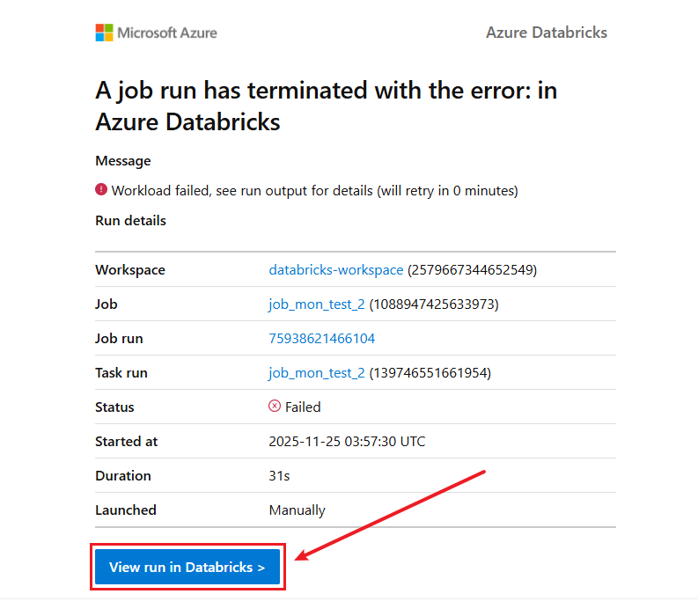Click the Workload failed message text
Image resolution: width=698 pixels, height=616 pixels.
pyautogui.click(x=314, y=191)
